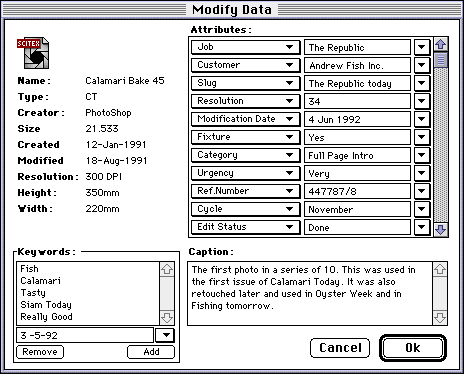Image resolution: width=464 pixels, height=374 pixels.
Task: Click the 447787/8 reference number field
Action: [x=357, y=191]
